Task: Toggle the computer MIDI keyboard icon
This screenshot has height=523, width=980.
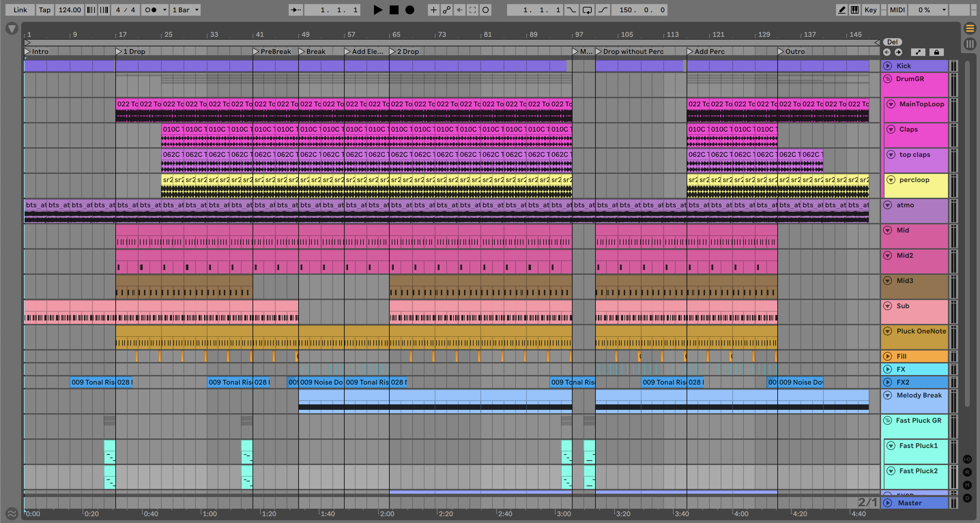Action: point(854,10)
